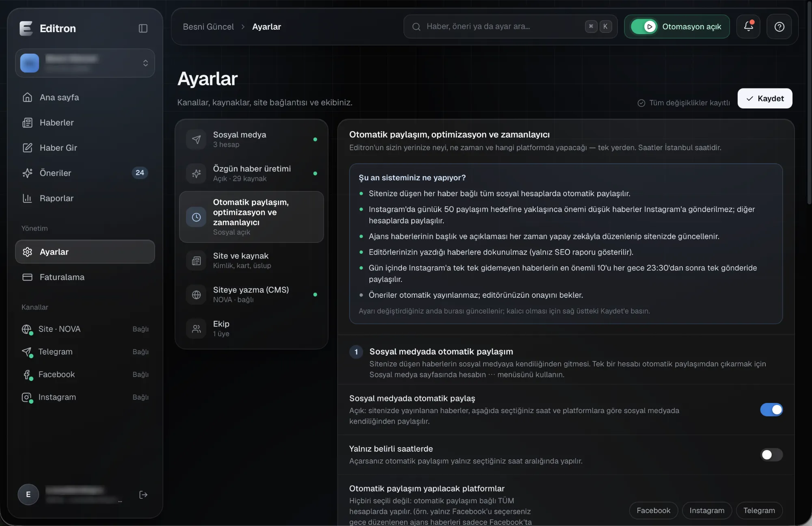Viewport: 812px width, 526px height.
Task: Open Haberler in sidebar
Action: 85,123
